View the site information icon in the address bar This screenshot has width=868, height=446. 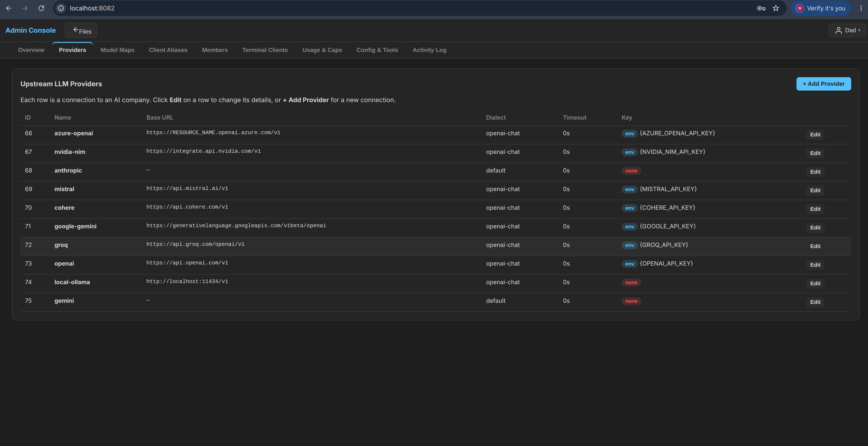click(x=61, y=8)
